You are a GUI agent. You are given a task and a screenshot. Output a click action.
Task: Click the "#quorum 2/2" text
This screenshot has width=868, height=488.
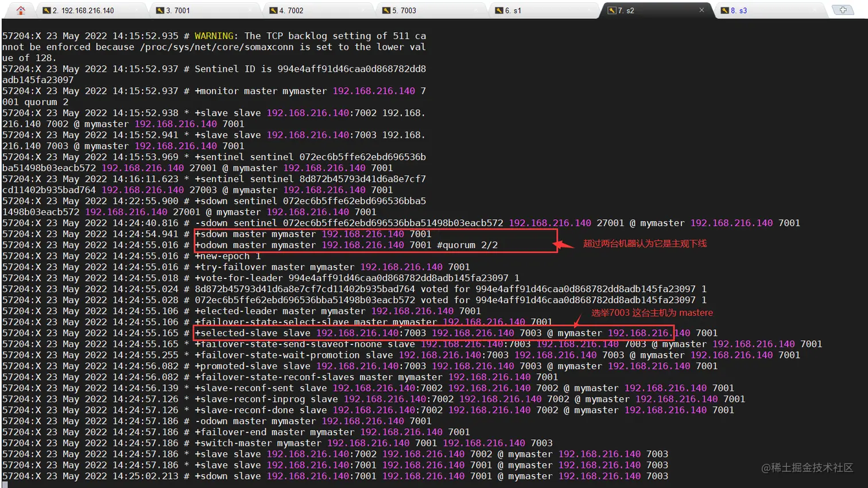(x=467, y=245)
